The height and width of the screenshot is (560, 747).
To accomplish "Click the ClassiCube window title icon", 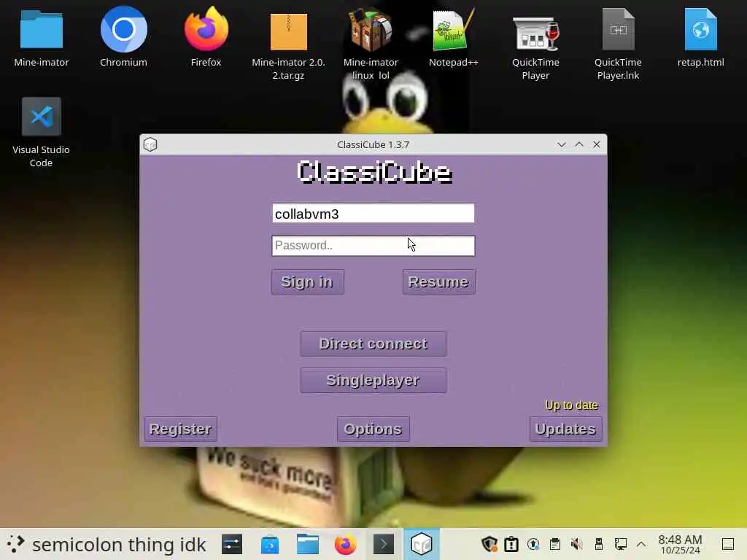I will pos(150,144).
